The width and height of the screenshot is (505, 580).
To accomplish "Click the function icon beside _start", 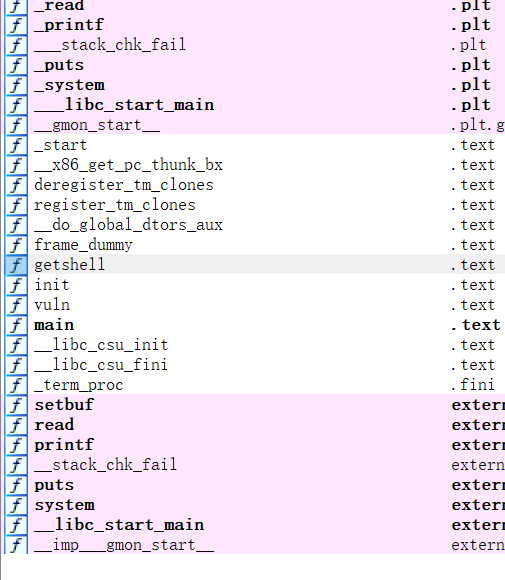I will pyautogui.click(x=16, y=145).
